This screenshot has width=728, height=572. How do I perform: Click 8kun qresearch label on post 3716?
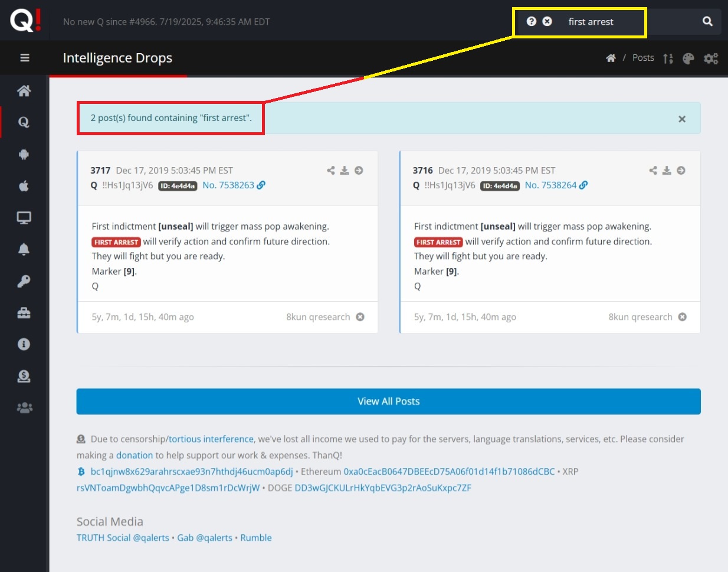(x=641, y=317)
